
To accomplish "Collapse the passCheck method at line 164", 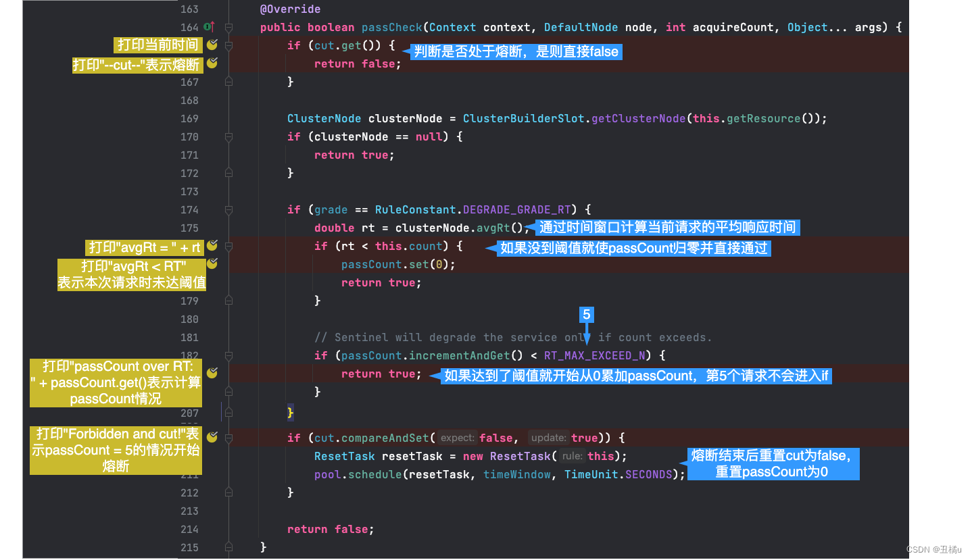I will (228, 28).
